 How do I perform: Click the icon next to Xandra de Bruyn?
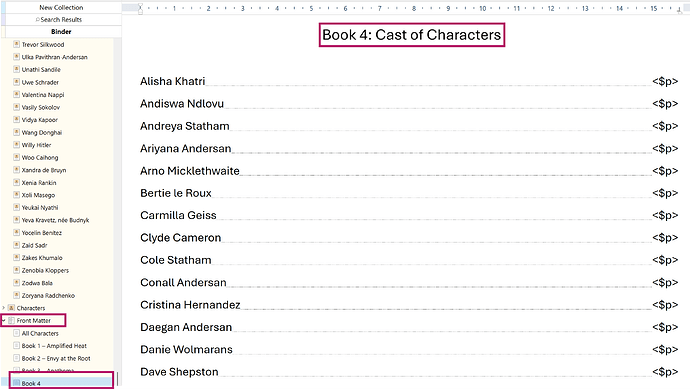tap(16, 169)
